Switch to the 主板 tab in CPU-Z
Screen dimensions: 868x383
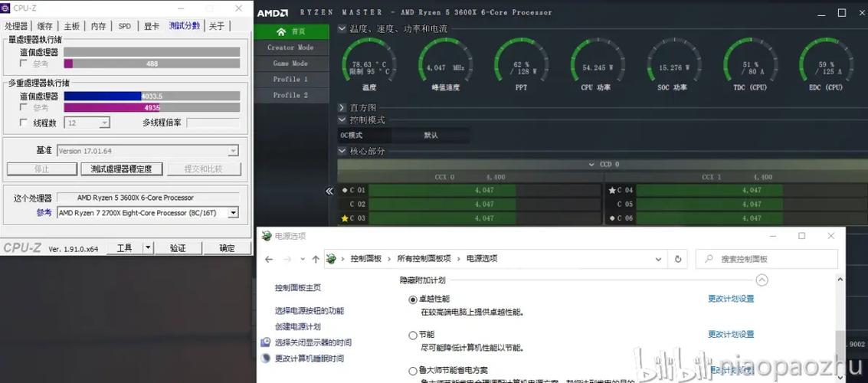point(72,26)
